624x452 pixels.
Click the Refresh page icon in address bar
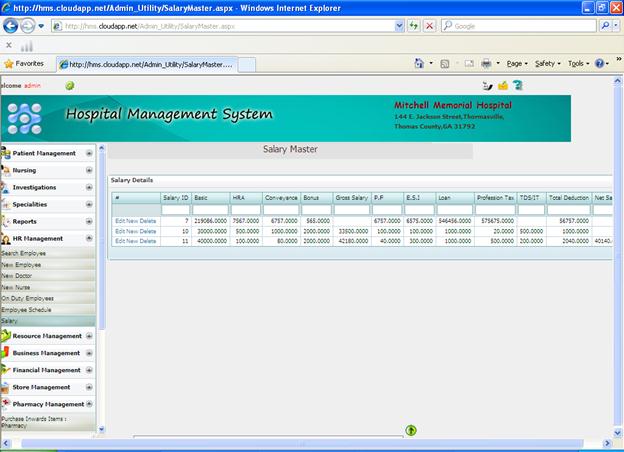414,26
